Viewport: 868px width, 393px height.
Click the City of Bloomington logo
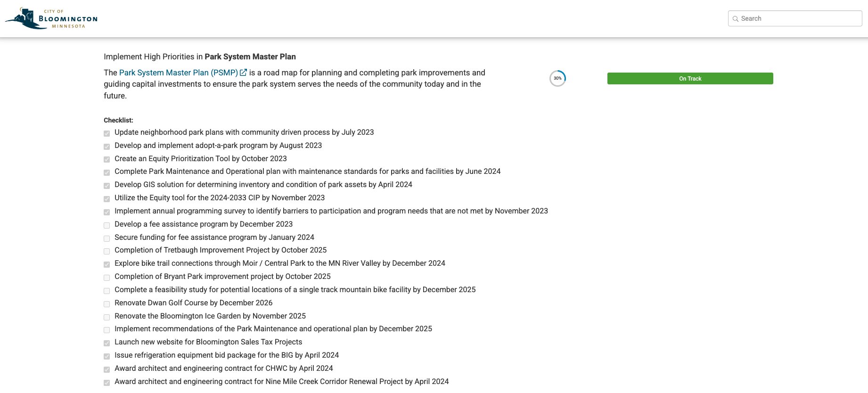[x=51, y=18]
